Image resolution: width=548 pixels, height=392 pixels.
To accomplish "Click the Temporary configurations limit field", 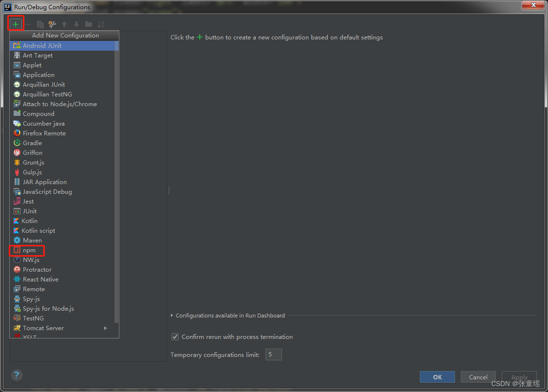I will [x=274, y=355].
